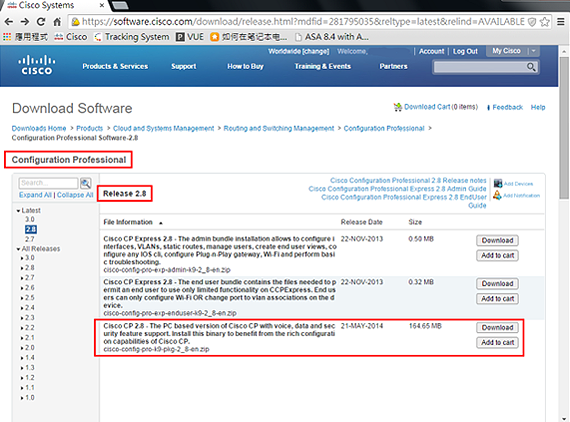The image size is (570, 422).
Task: Open the Help link
Action: [x=538, y=107]
